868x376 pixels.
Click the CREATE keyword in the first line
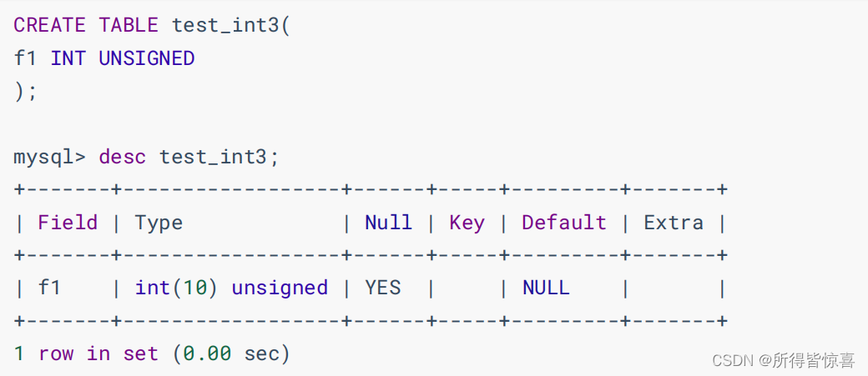pos(49,25)
